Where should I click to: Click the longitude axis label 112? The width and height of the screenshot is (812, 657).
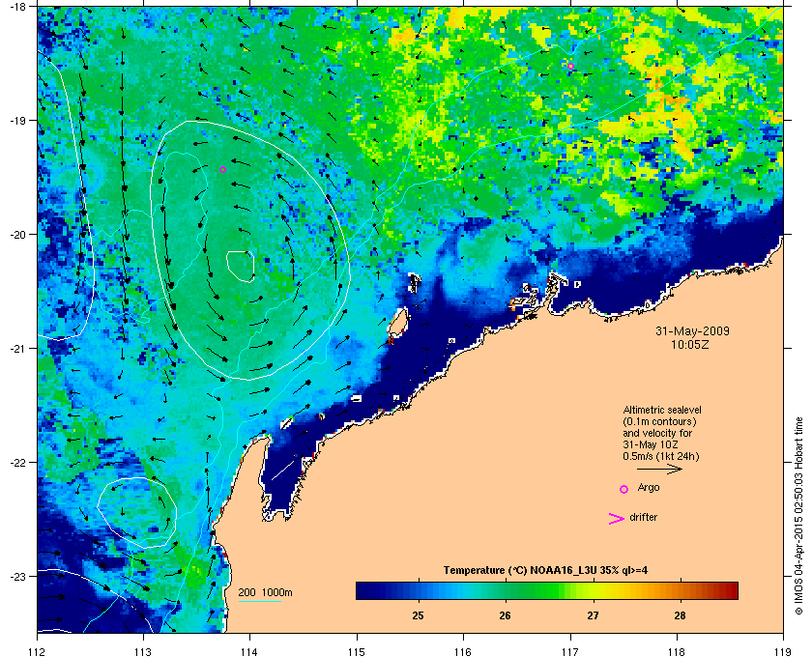tap(38, 651)
